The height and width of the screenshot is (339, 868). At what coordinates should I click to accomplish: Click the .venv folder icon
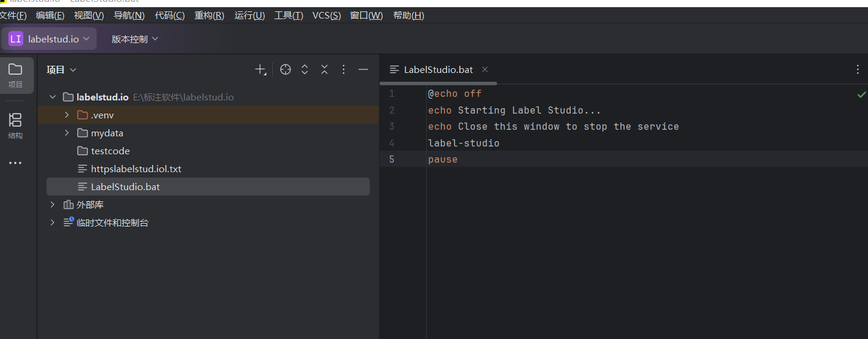[x=83, y=115]
